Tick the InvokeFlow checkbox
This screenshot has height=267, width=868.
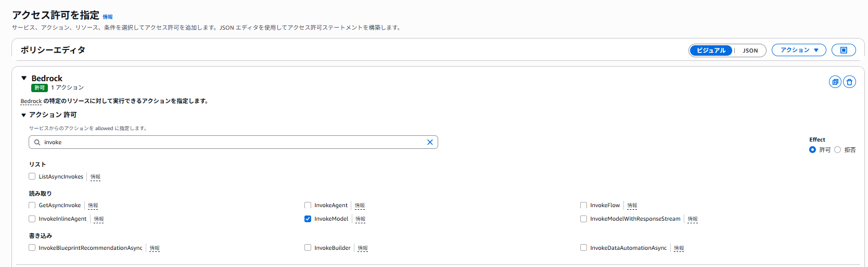point(583,205)
